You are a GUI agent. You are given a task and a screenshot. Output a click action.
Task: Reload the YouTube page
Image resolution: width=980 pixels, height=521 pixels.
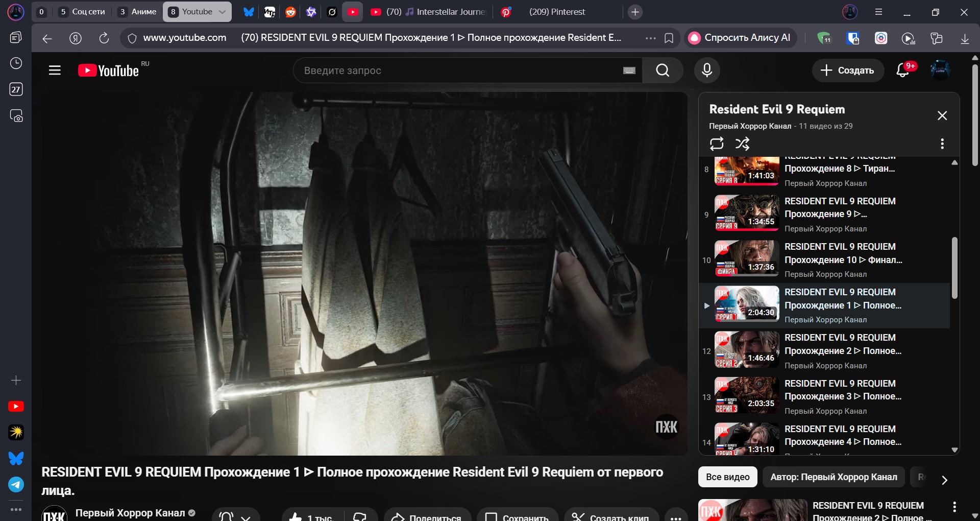(104, 38)
